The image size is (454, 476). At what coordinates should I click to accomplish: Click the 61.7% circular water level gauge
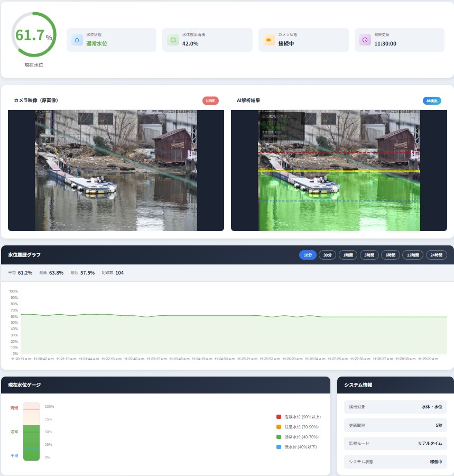[34, 35]
